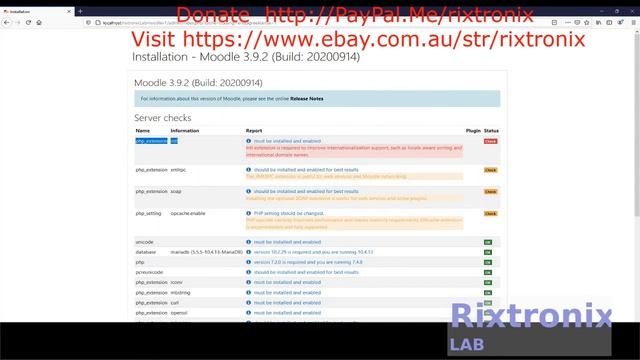The width and height of the screenshot is (640, 360).
Task: Open soap 'should be installed' report link
Action: pyautogui.click(x=306, y=191)
